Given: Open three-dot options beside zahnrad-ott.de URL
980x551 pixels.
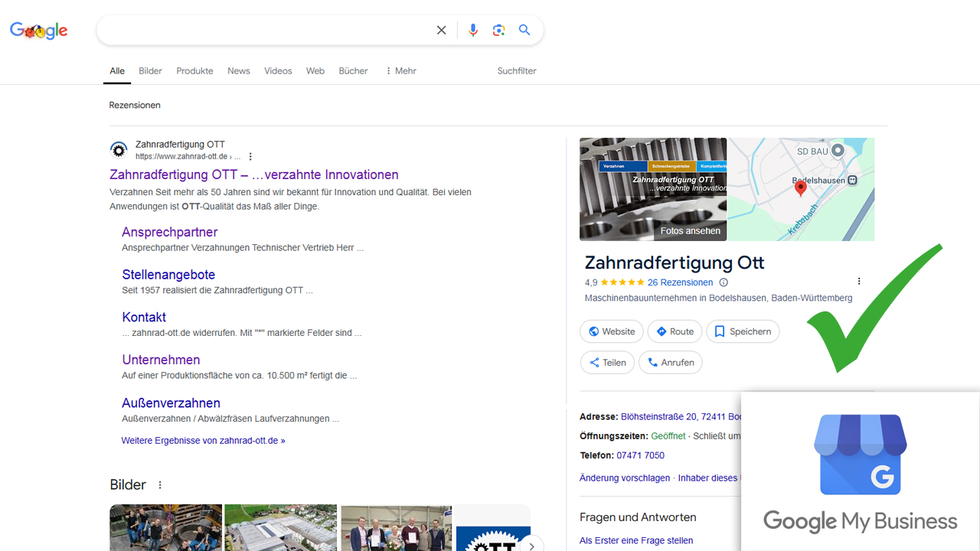Looking at the screenshot, I should [x=250, y=157].
